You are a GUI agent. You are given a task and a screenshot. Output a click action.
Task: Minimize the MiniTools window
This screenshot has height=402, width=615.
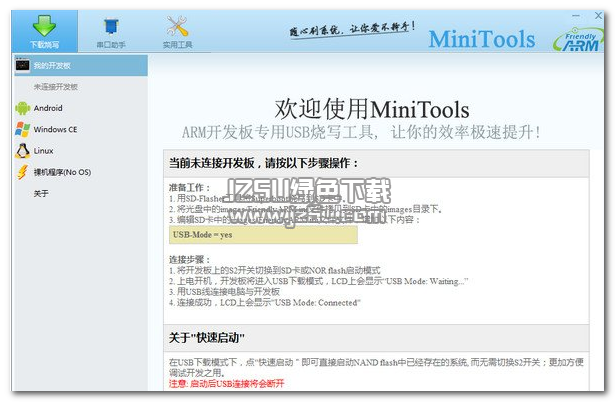tap(576, 16)
